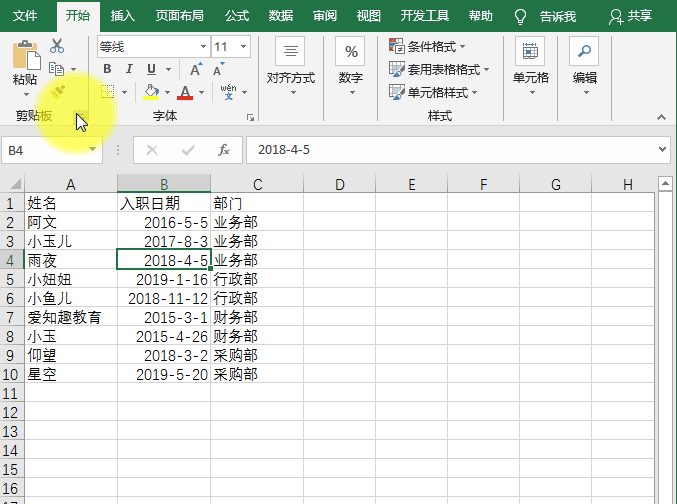Image resolution: width=677 pixels, height=504 pixels.
Task: Open the font size dropdown 11
Action: click(244, 47)
